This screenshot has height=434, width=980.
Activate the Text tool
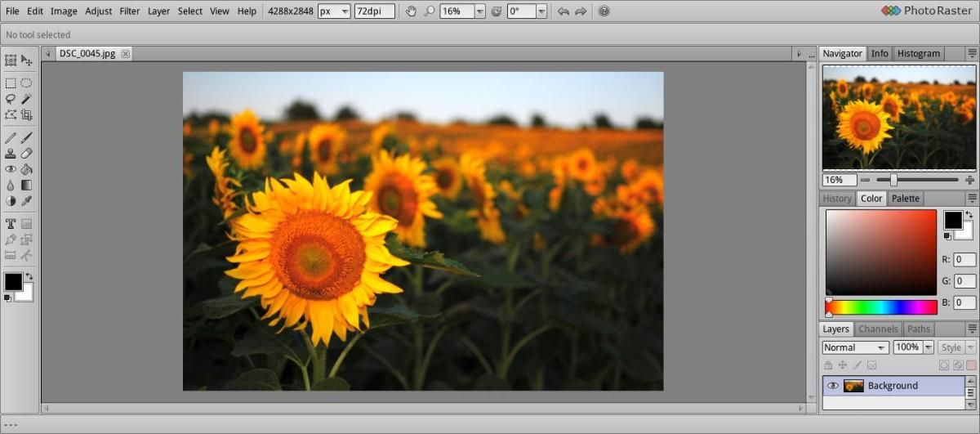point(11,223)
